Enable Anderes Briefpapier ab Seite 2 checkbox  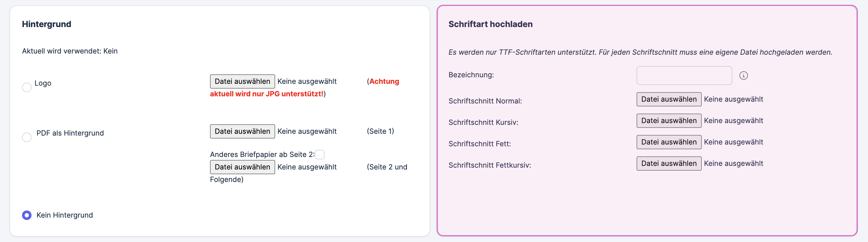click(320, 155)
